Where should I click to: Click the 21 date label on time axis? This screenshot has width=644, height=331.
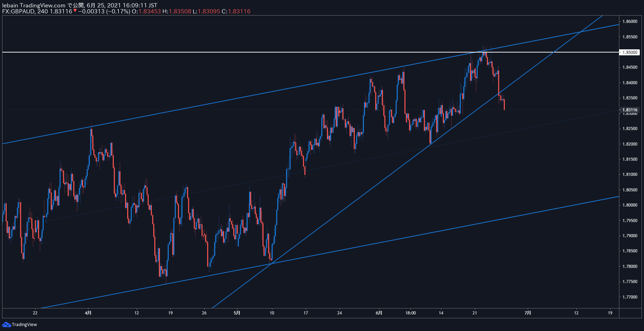[475, 313]
